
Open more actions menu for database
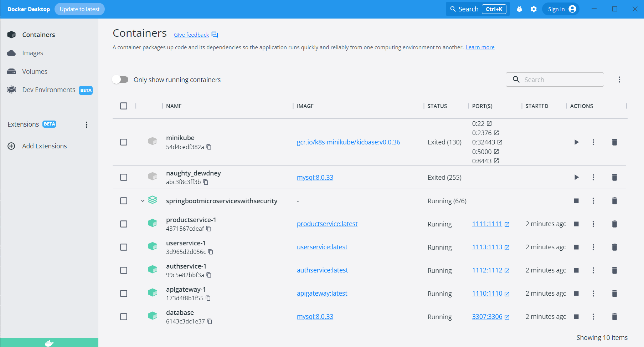coord(593,317)
